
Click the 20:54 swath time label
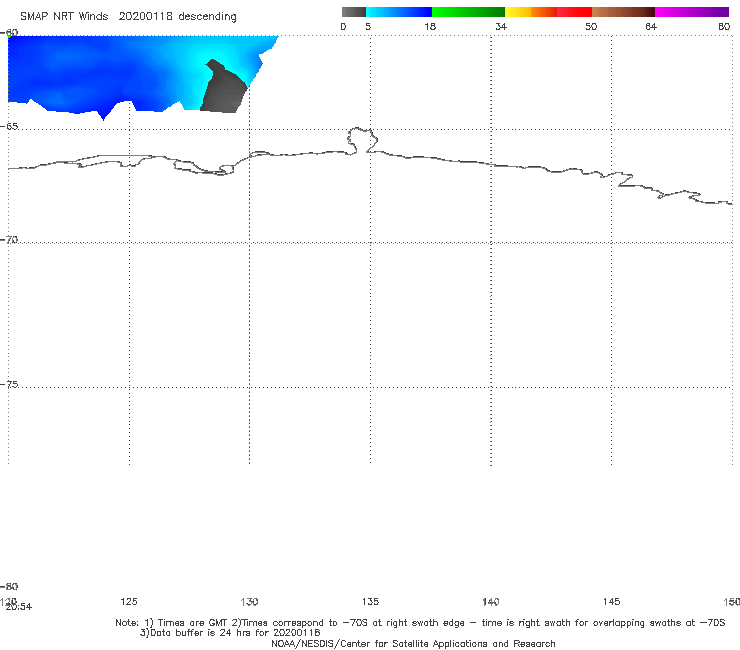tap(19, 607)
